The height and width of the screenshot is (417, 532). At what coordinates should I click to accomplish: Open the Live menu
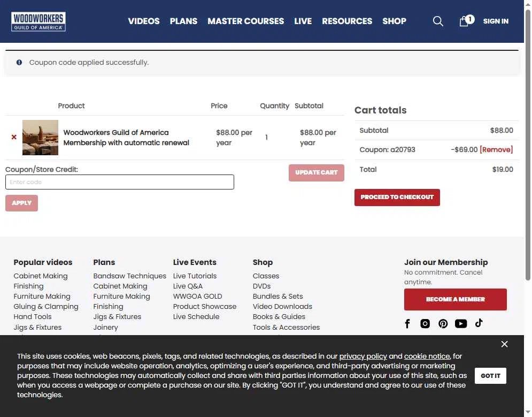(303, 21)
